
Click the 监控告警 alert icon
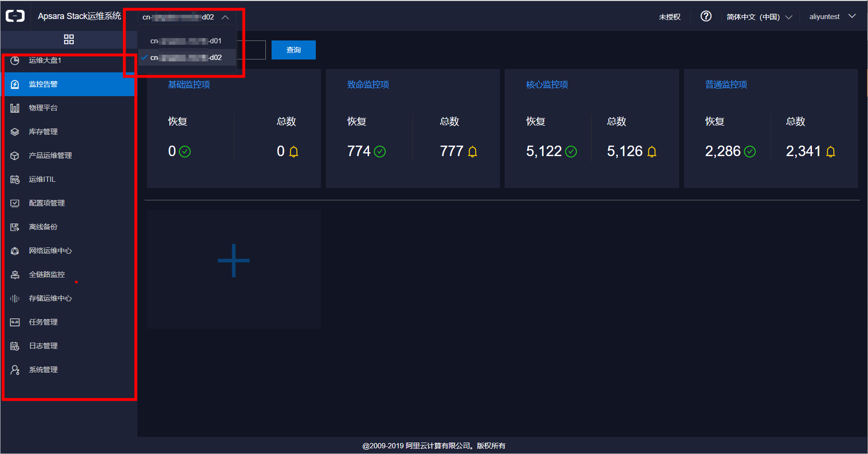[15, 84]
